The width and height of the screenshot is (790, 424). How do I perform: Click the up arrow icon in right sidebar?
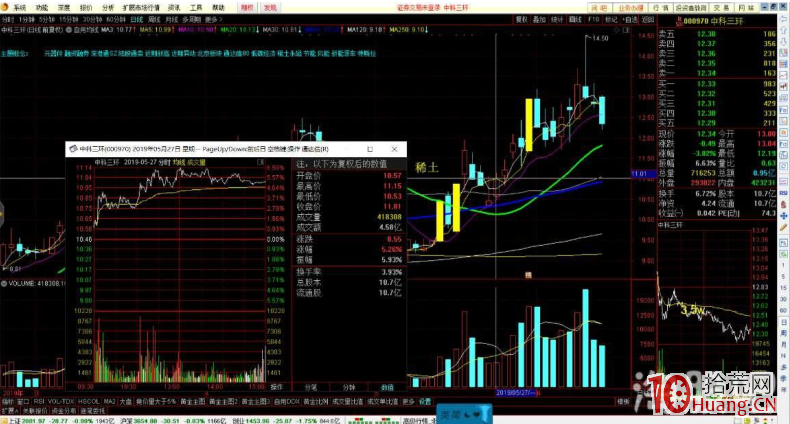[783, 32]
